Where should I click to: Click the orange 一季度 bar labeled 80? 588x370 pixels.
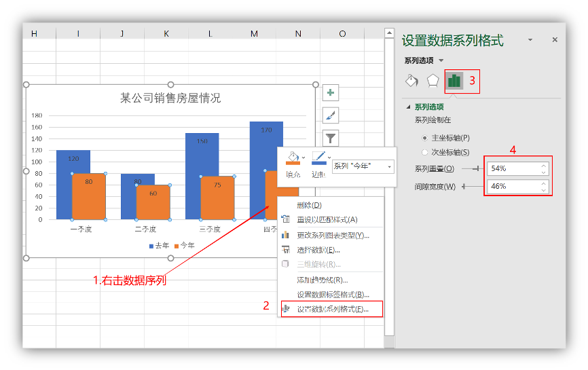(89, 196)
